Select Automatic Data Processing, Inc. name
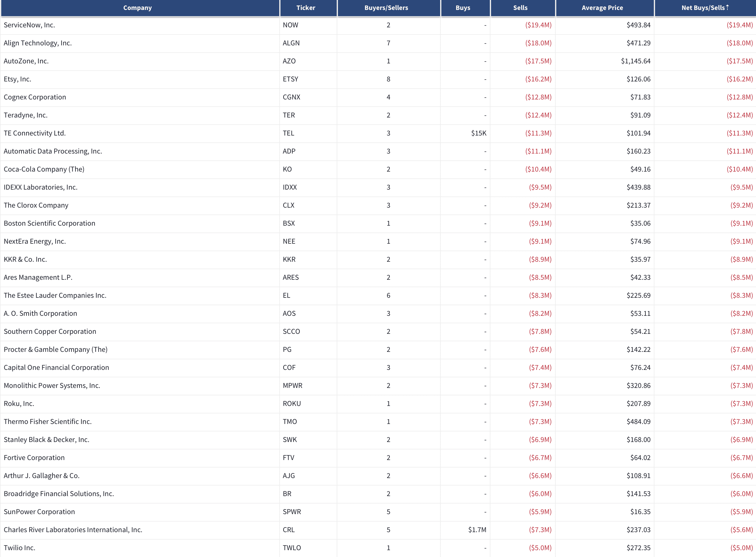756x557 pixels. click(x=52, y=151)
